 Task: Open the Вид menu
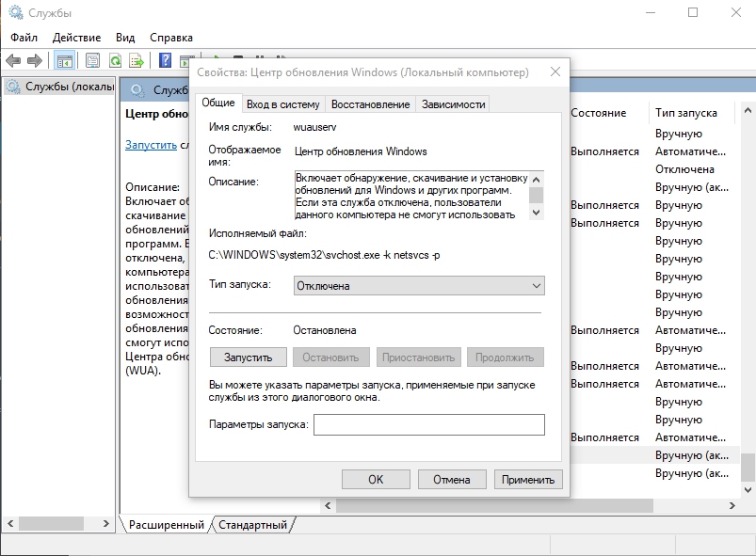pyautogui.click(x=125, y=38)
